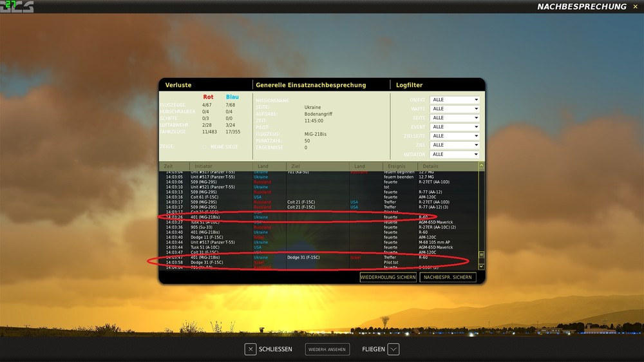Open the EVENT filter dropdown
This screenshot has height=362, width=644.
[x=454, y=127]
